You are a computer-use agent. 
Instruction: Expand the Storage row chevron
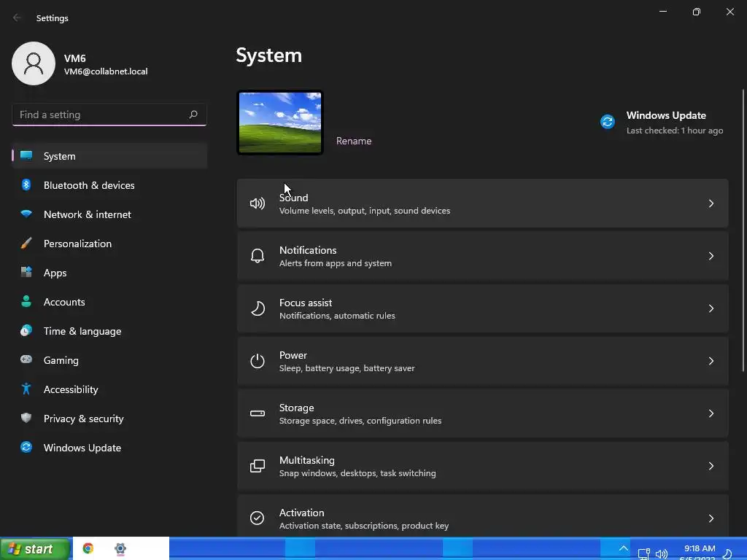(x=711, y=413)
